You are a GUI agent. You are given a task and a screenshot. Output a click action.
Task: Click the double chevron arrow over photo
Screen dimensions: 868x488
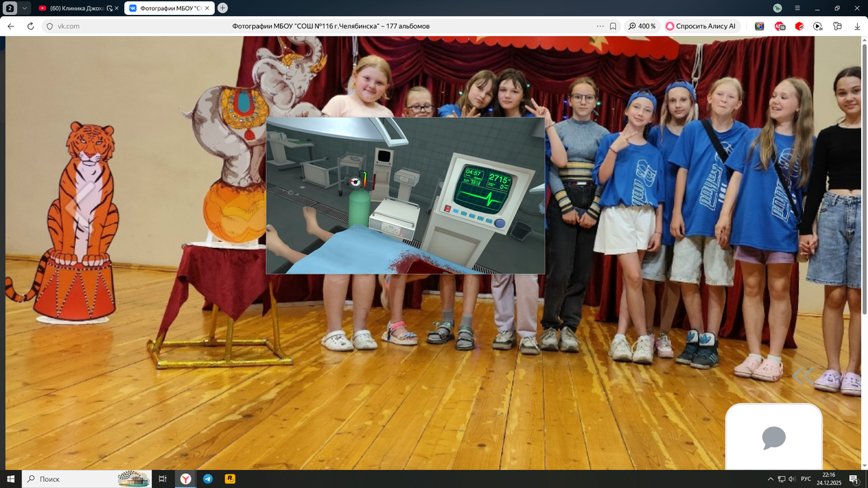click(x=803, y=375)
